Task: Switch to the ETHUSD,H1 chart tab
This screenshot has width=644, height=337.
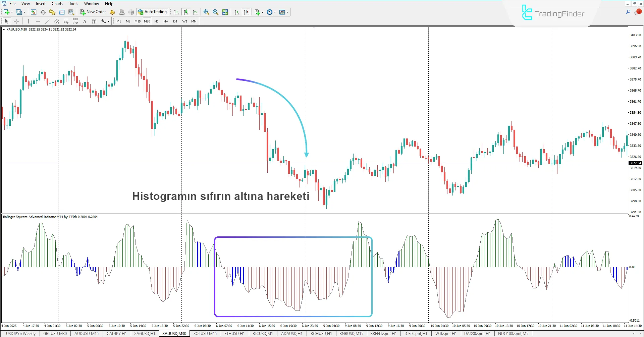Action: click(234, 333)
